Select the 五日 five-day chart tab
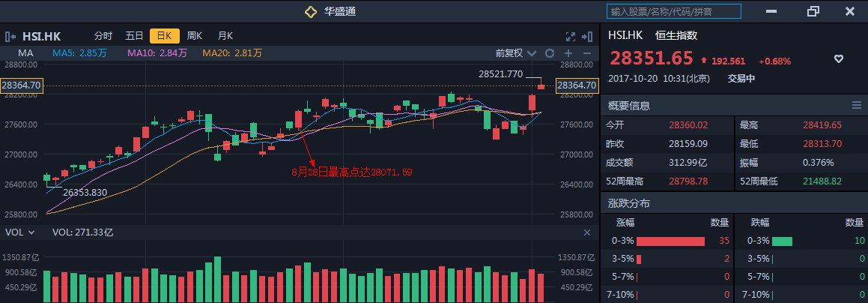This screenshot has height=303, width=868. 134,35
